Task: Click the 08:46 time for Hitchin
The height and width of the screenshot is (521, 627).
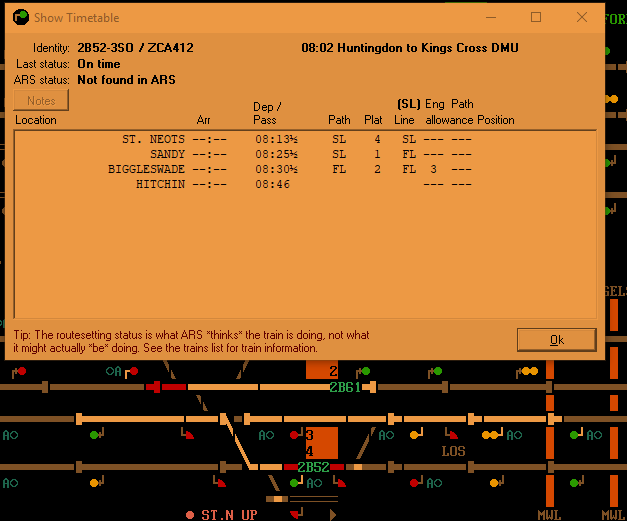Action: [x=272, y=184]
